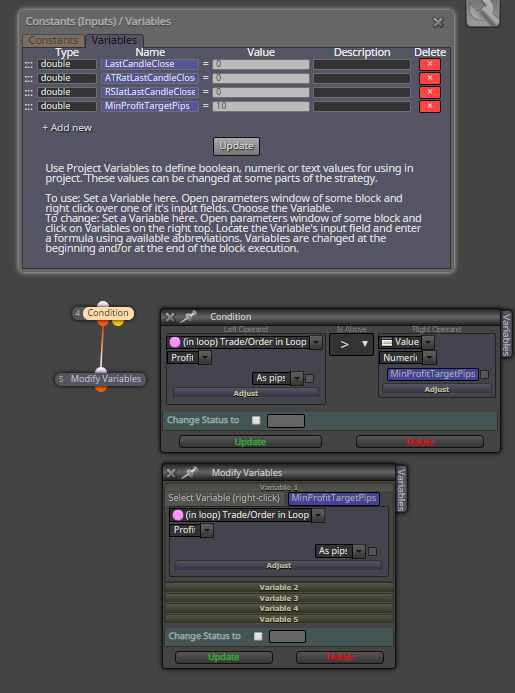Click red Delete button in Condition window
Viewport: 515px width, 693px height.
pos(420,442)
